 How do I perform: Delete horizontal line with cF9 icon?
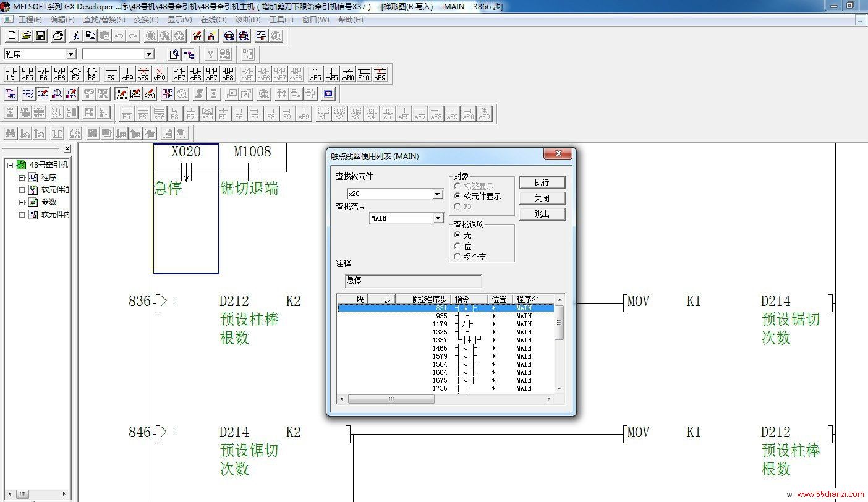[143, 74]
